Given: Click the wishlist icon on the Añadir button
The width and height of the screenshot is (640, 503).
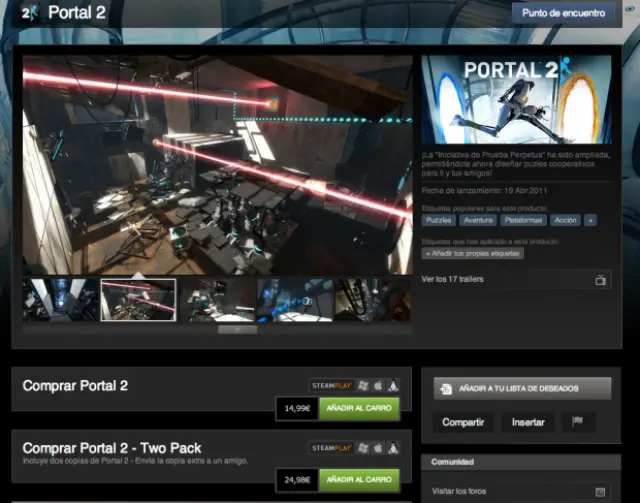Looking at the screenshot, I should pos(446,388).
